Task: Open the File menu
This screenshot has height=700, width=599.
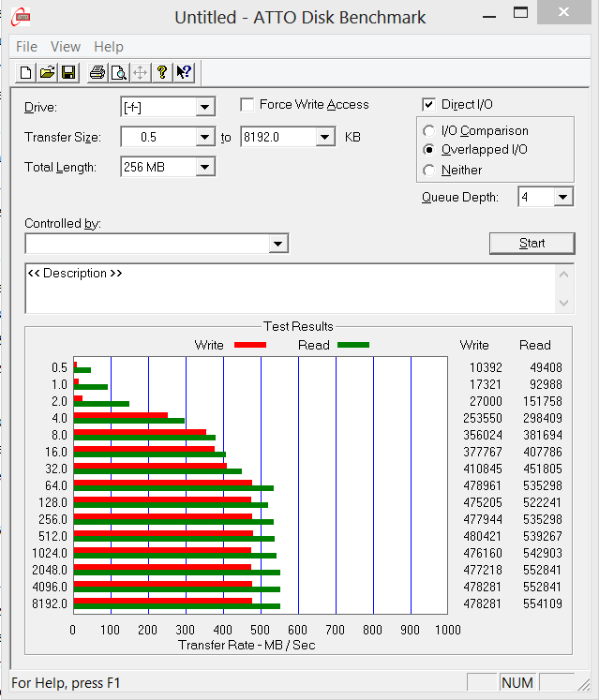Action: (x=26, y=47)
